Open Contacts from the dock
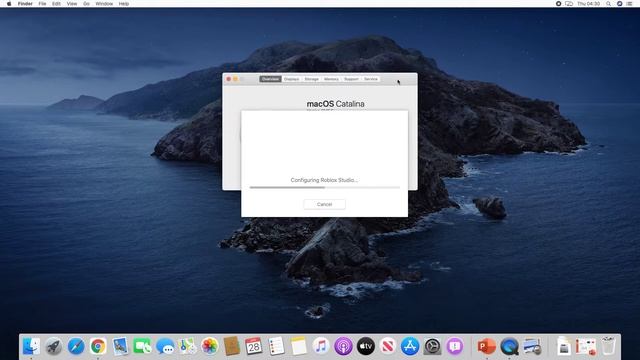Image resolution: width=640 pixels, height=360 pixels. pyautogui.click(x=232, y=346)
